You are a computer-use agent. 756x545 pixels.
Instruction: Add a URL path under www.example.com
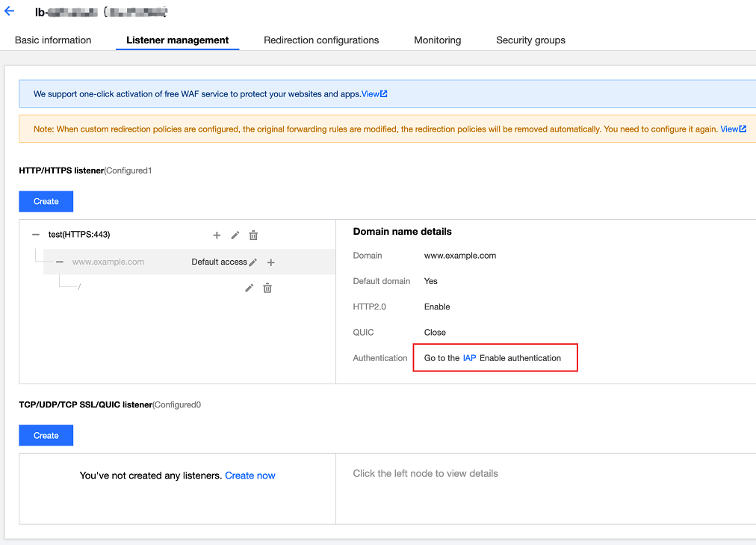271,262
